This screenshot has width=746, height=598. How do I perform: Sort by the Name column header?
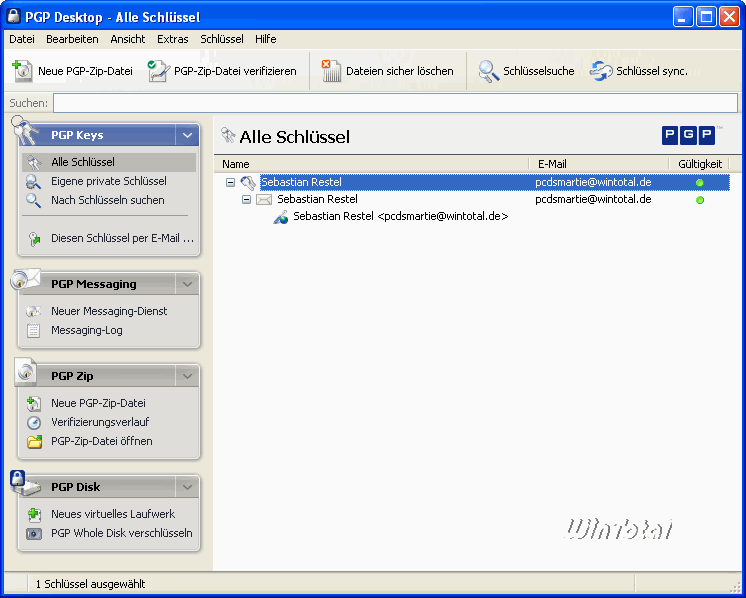coord(372,164)
